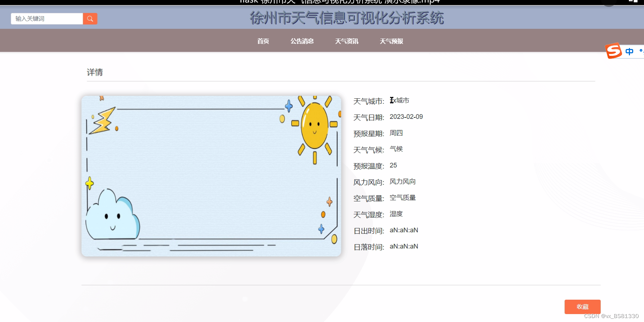Click the 天气湿度: label
This screenshot has width=644, height=322.
[369, 215]
